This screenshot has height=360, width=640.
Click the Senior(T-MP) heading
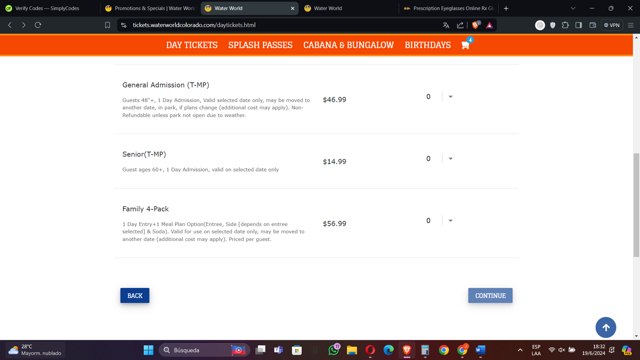144,154
